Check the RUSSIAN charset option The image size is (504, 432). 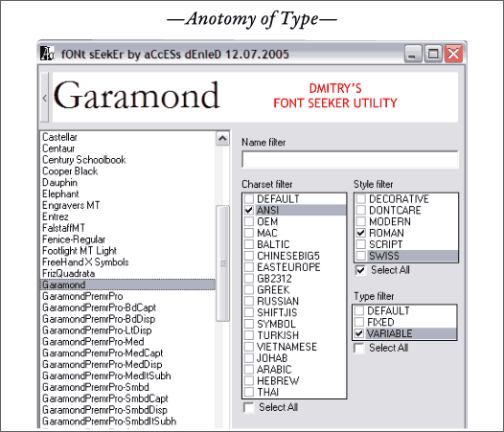[249, 301]
